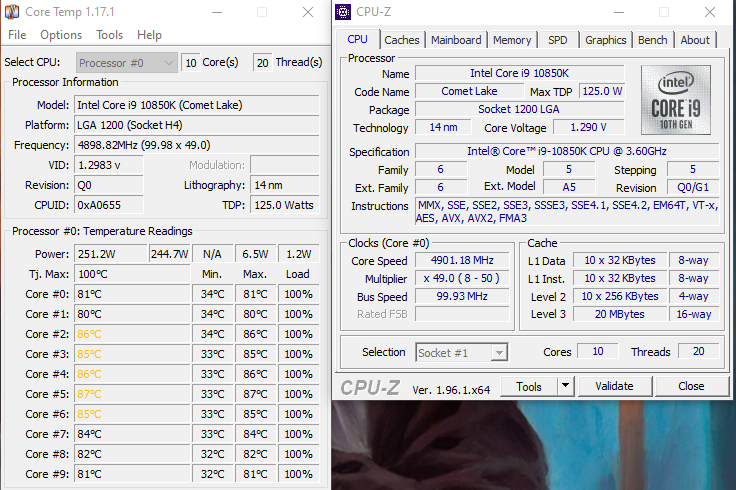Click the CPU-Z Threads value 20

click(698, 351)
